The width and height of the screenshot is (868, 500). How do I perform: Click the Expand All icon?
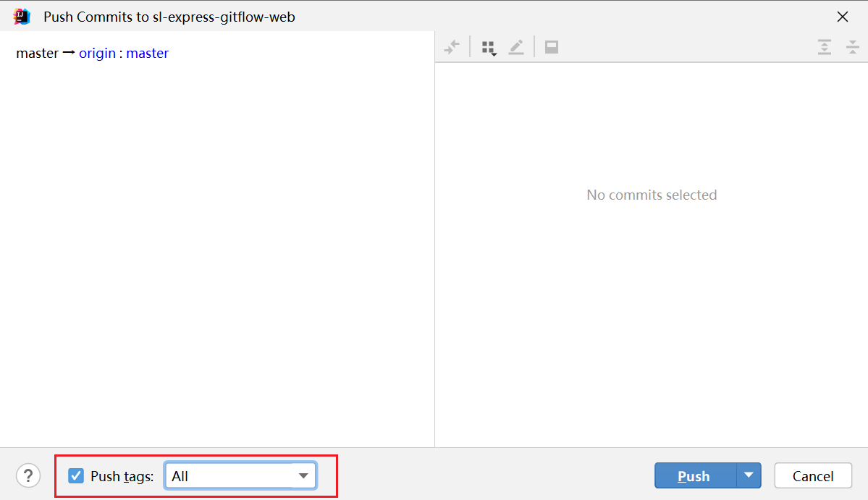[825, 47]
